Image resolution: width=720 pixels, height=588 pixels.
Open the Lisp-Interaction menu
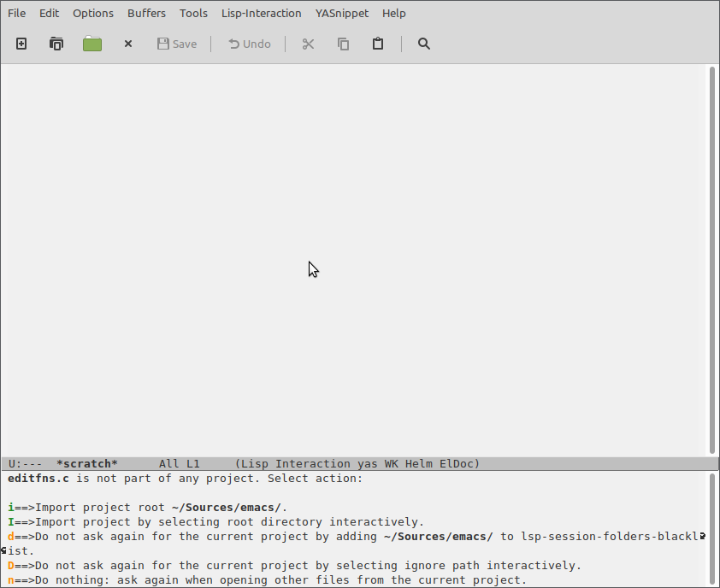[x=262, y=14]
